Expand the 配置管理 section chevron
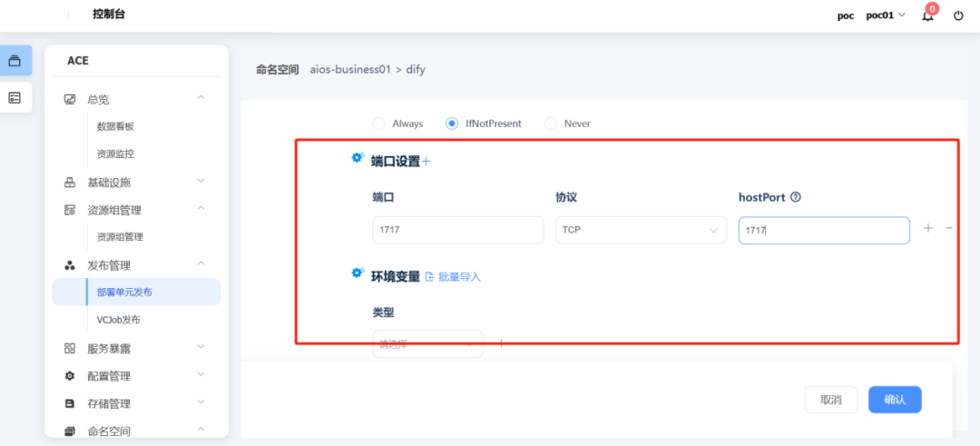The image size is (980, 446). click(201, 374)
